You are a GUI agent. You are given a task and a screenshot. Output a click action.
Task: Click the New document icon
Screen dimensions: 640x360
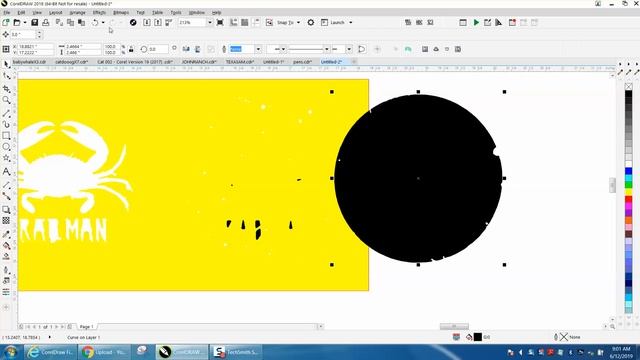(6, 22)
